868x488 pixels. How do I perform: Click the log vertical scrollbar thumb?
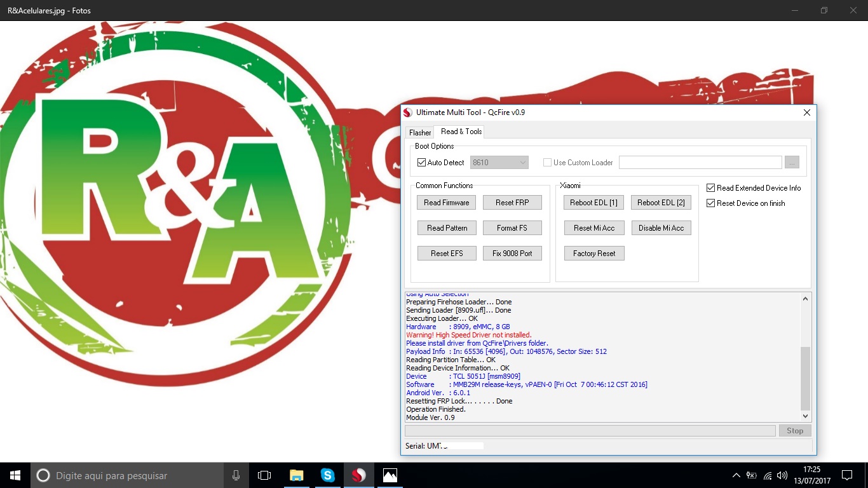click(806, 379)
